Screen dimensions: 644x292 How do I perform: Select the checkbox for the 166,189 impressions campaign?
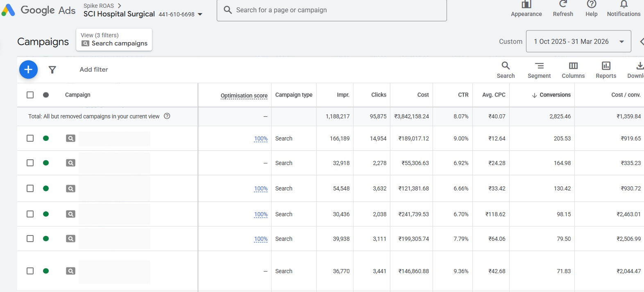[30, 138]
